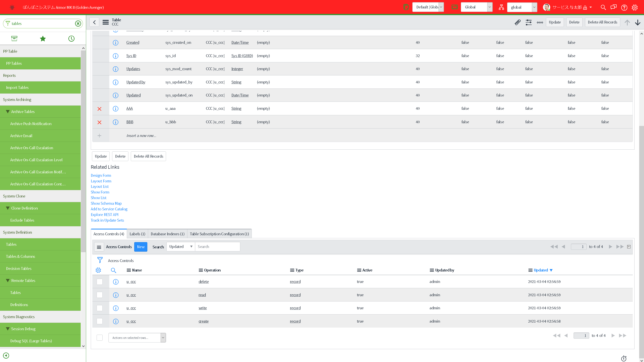Open the info icon for Sys ID row
This screenshot has height=362, width=644.
(x=116, y=56)
